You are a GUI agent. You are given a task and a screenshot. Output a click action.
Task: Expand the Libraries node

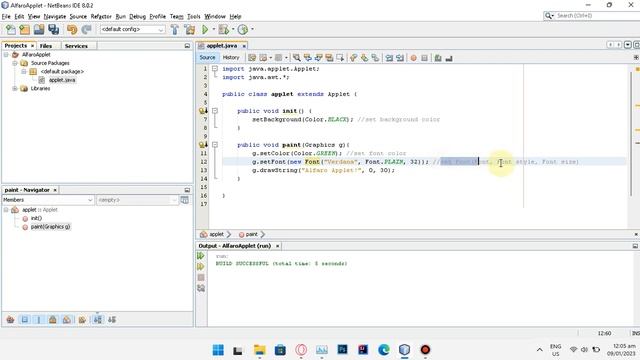click(15, 88)
